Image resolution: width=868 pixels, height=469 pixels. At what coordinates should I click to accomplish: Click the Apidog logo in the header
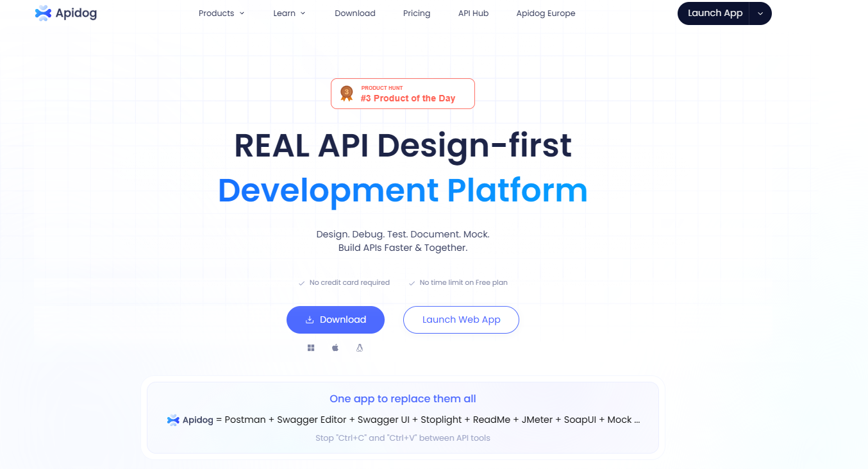click(x=66, y=13)
